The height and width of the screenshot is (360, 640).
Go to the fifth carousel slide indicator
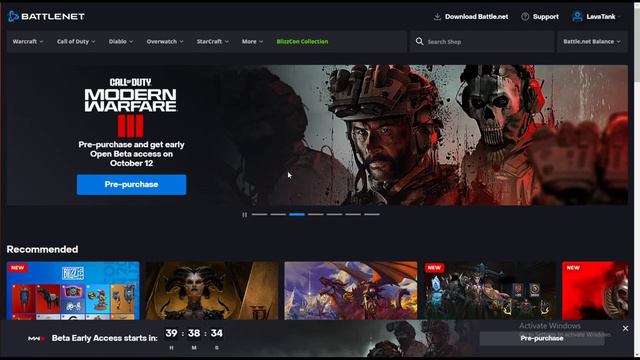(334, 214)
